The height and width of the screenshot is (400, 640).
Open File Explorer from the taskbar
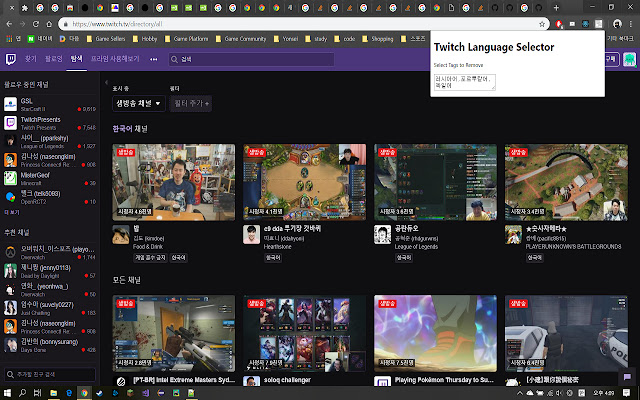point(53,393)
